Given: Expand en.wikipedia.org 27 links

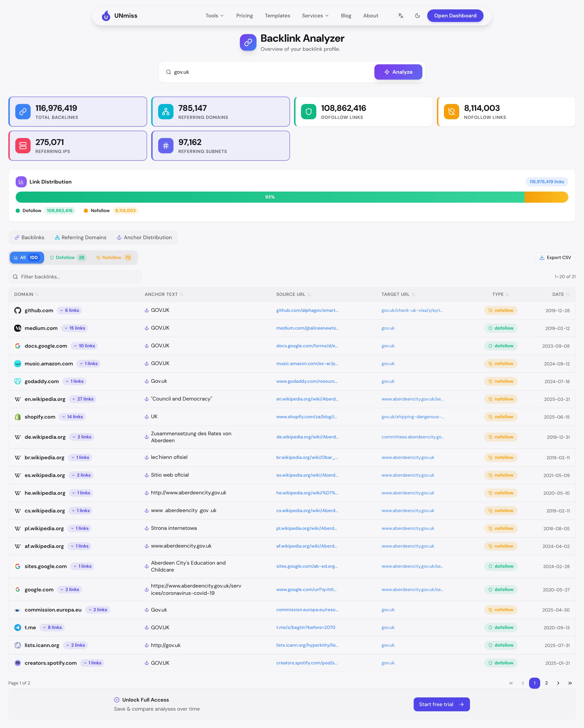Looking at the screenshot, I should point(83,399).
